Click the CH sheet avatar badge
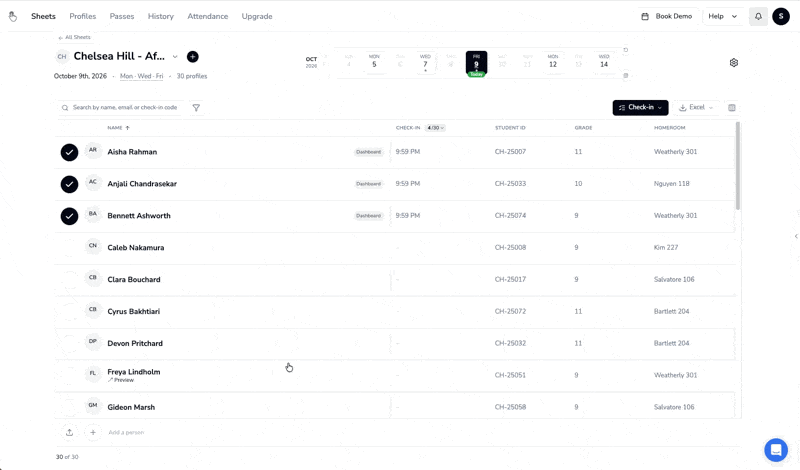 click(x=62, y=57)
